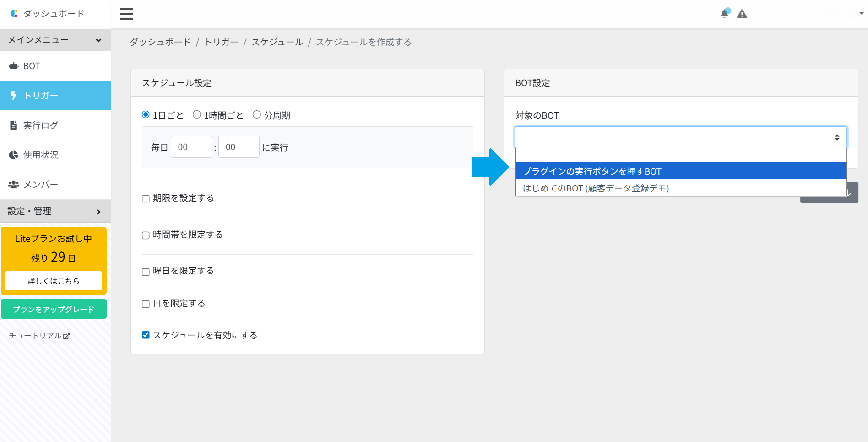Click the tutorial external link icon
This screenshot has height=442, width=868.
(x=66, y=336)
